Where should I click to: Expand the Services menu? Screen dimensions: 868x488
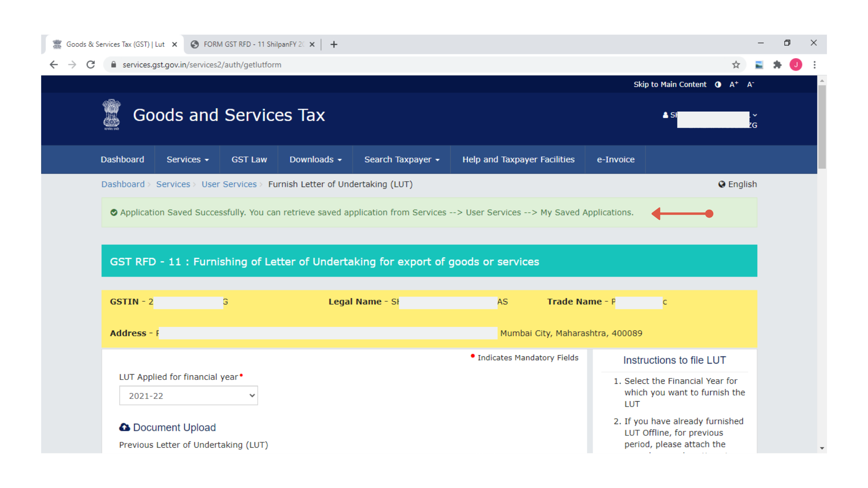coord(188,160)
